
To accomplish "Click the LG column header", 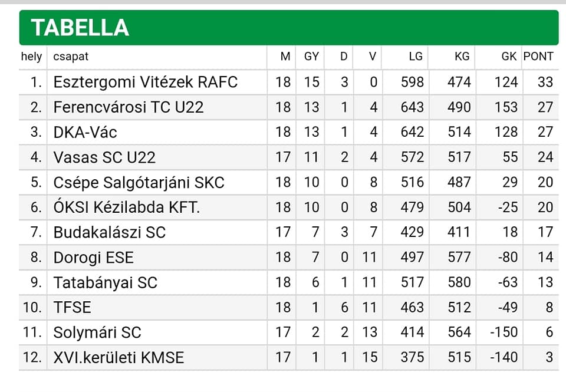I will pyautogui.click(x=416, y=57).
